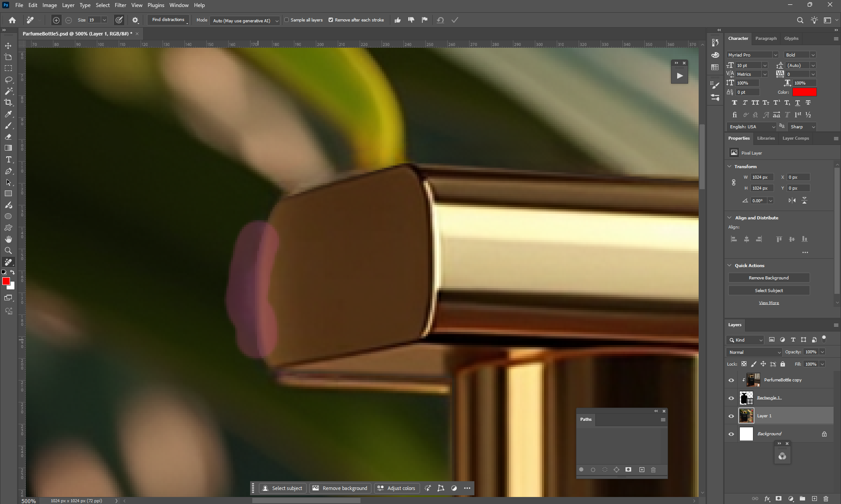This screenshot has height=504, width=841.
Task: Click the Remove Background quick action
Action: pyautogui.click(x=768, y=278)
